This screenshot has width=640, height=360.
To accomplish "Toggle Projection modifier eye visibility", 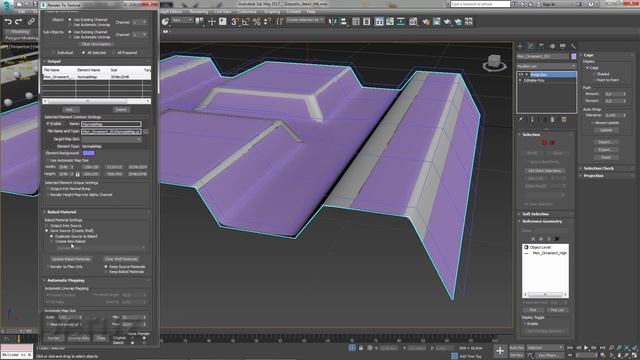I will coord(521,75).
